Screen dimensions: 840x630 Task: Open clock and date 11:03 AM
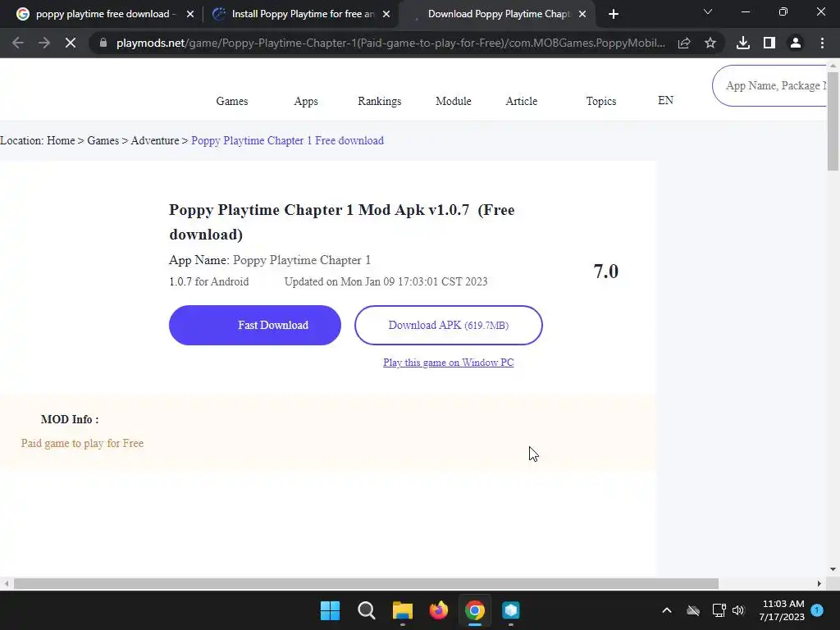[x=782, y=610]
